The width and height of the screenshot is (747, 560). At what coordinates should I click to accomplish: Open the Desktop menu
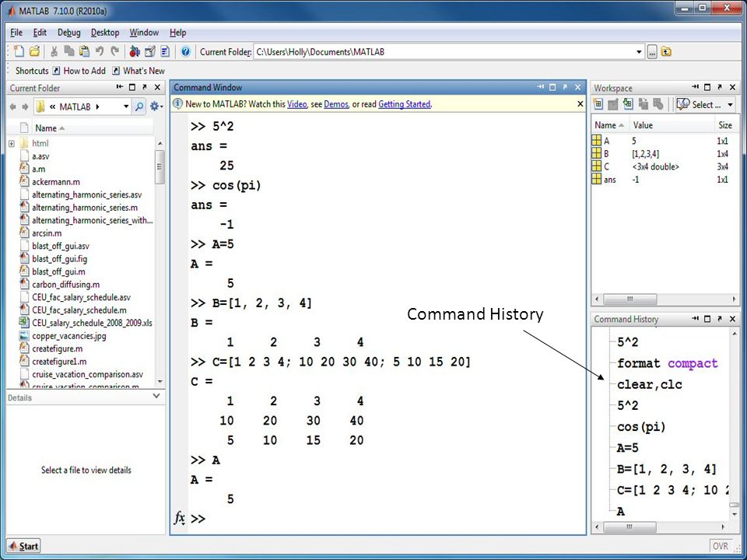(x=105, y=33)
